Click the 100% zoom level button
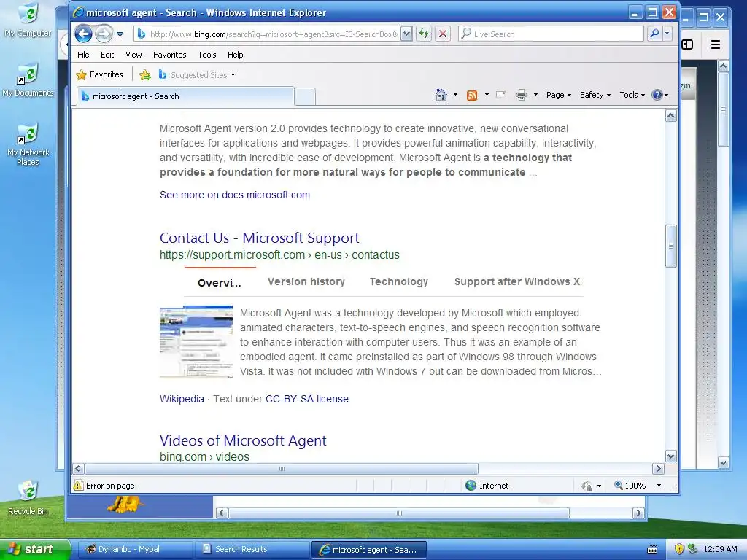The image size is (747, 560). coord(630,485)
